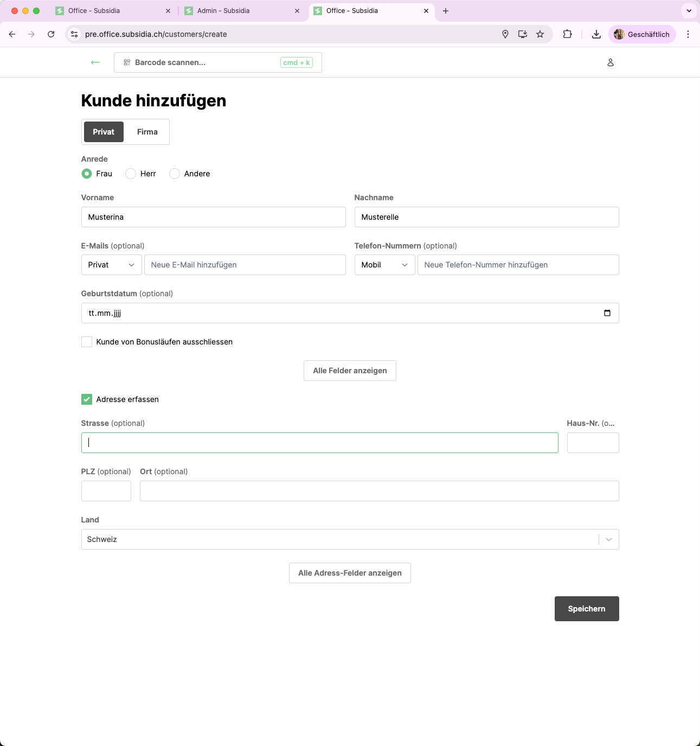This screenshot has height=746, width=700.
Task: Select the Andere salutation option
Action: [175, 174]
